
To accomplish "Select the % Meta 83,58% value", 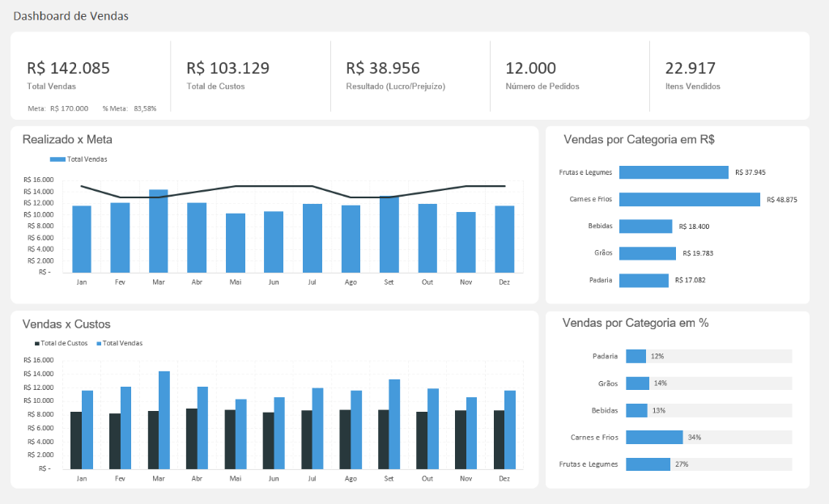I will (145, 108).
